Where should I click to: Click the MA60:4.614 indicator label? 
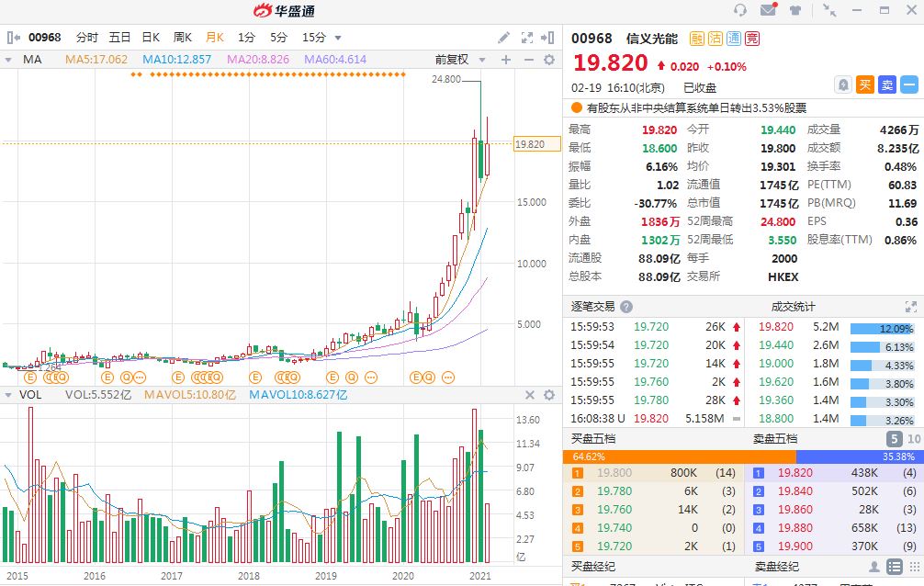335,60
